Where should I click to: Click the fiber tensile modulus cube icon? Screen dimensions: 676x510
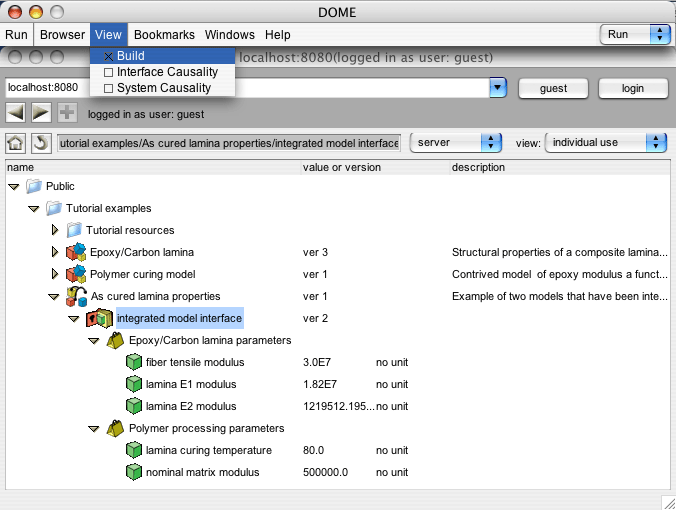click(x=134, y=362)
